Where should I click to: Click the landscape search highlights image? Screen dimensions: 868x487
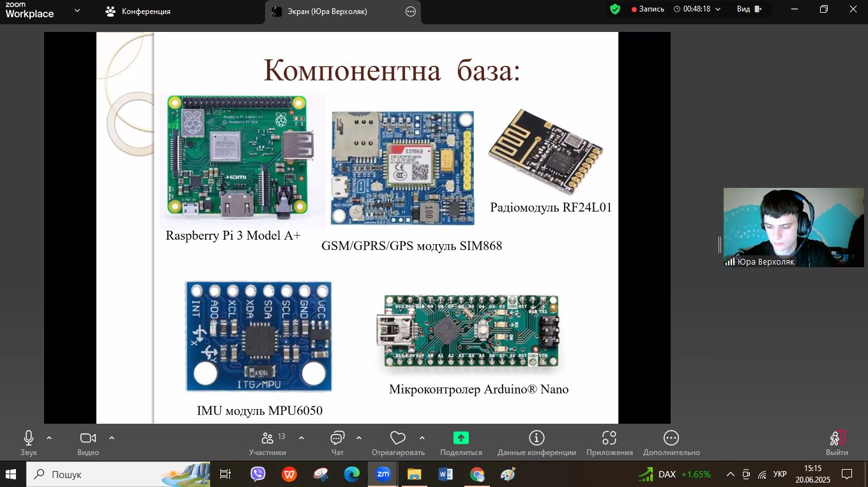point(185,474)
